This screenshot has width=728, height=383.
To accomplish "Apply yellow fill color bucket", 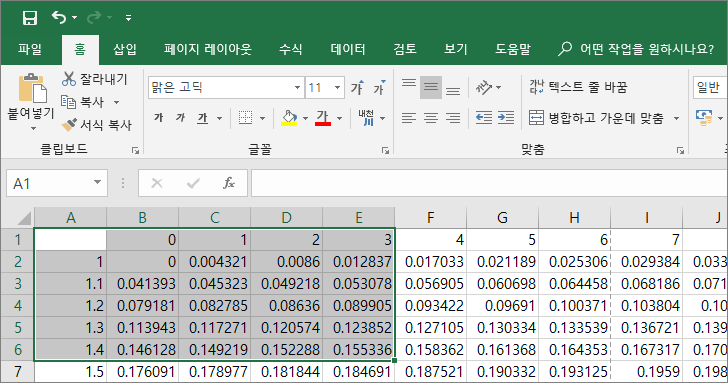I will [x=289, y=118].
